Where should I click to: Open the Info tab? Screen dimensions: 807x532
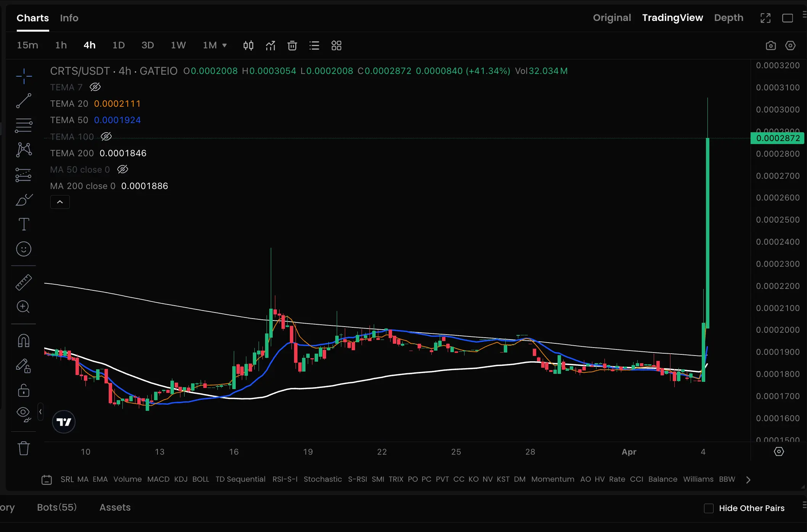69,18
